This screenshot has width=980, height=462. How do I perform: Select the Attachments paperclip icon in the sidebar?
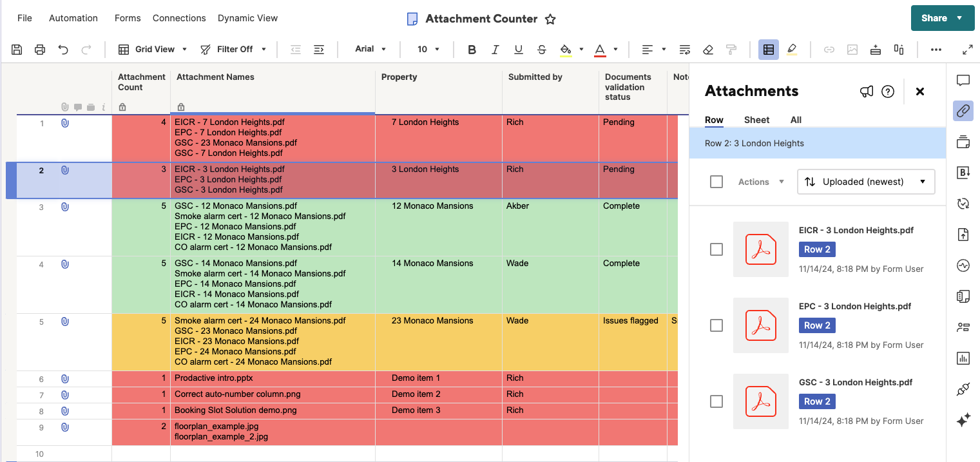pyautogui.click(x=963, y=111)
